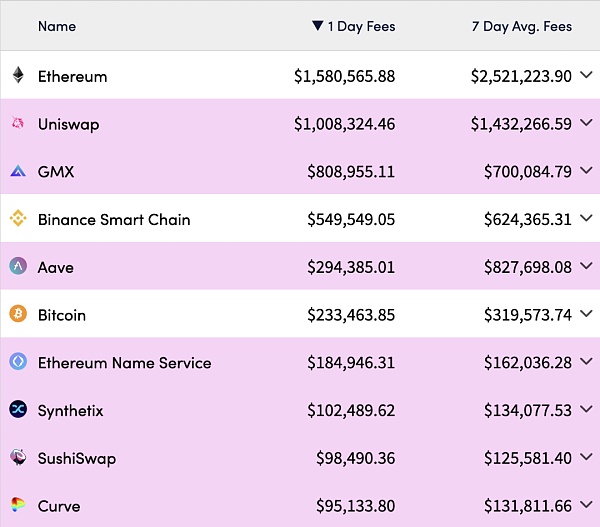Image resolution: width=600 pixels, height=527 pixels.
Task: Expand the Uniswap row details
Action: point(586,124)
